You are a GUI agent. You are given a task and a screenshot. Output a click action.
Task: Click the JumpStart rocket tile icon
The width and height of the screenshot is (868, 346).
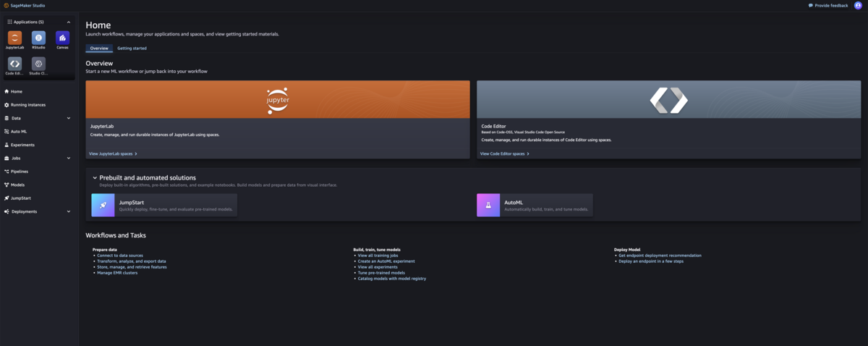click(103, 205)
